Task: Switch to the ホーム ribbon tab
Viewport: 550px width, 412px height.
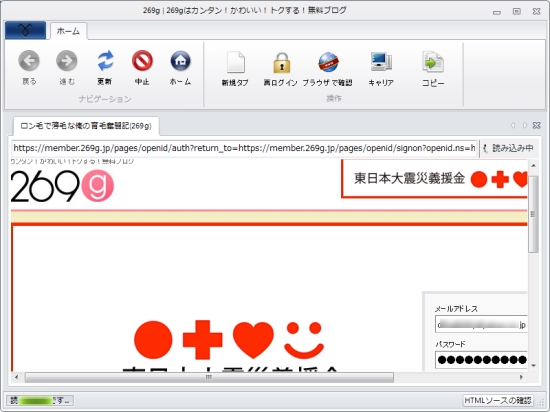Action: pos(68,31)
